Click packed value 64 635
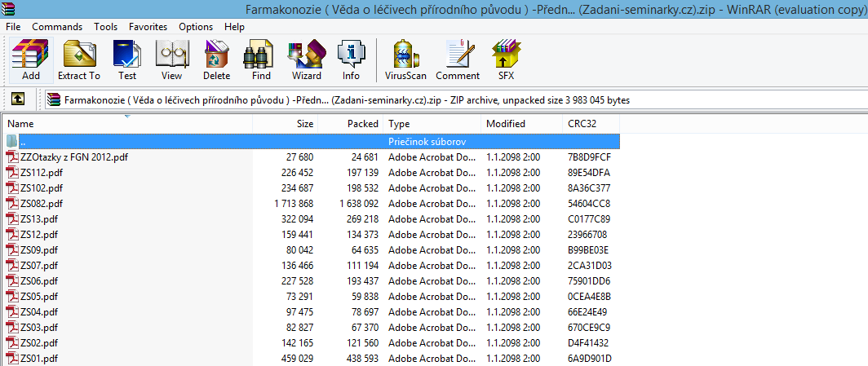This screenshot has width=868, height=366. click(365, 250)
